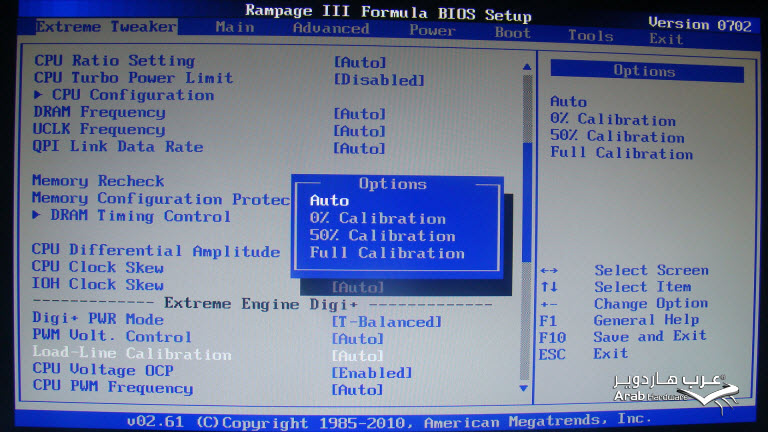Click the Version 0702 text
Viewport: 768px width, 432px height.
point(699,24)
